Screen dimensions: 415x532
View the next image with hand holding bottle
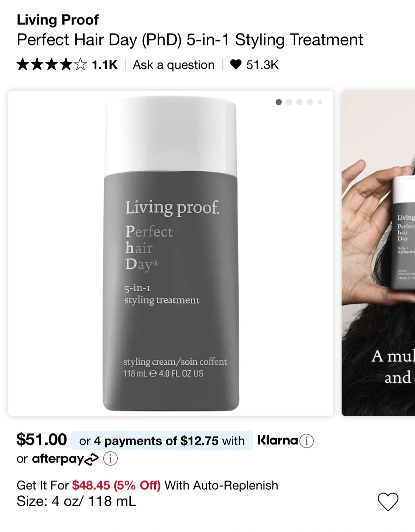378,253
